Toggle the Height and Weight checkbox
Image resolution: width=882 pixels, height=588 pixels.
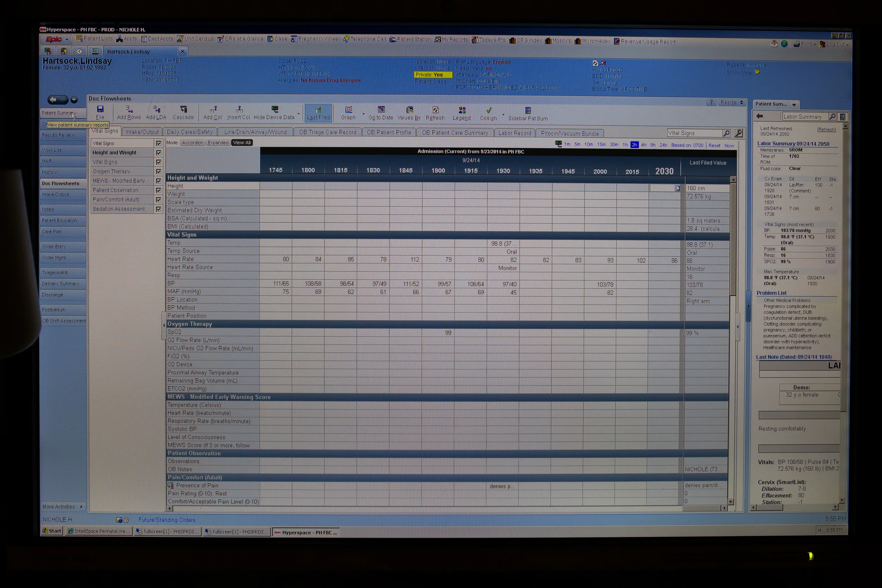[x=159, y=153]
